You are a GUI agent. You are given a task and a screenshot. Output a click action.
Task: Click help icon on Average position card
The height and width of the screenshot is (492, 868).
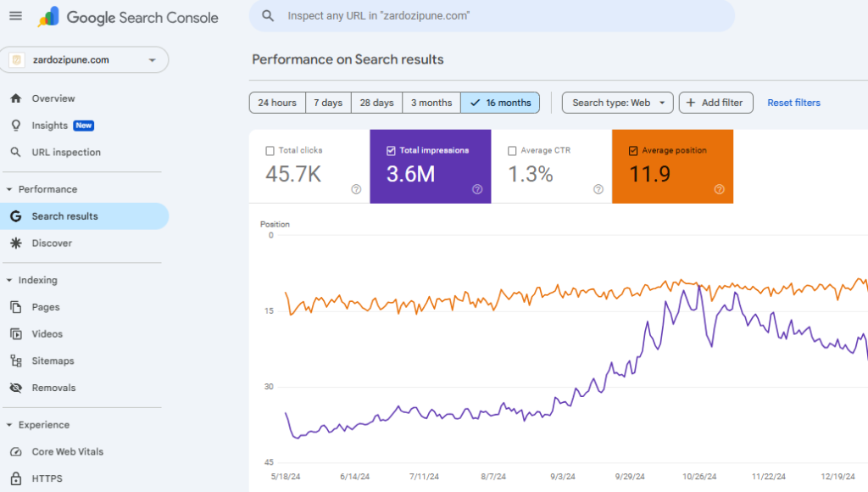(719, 189)
